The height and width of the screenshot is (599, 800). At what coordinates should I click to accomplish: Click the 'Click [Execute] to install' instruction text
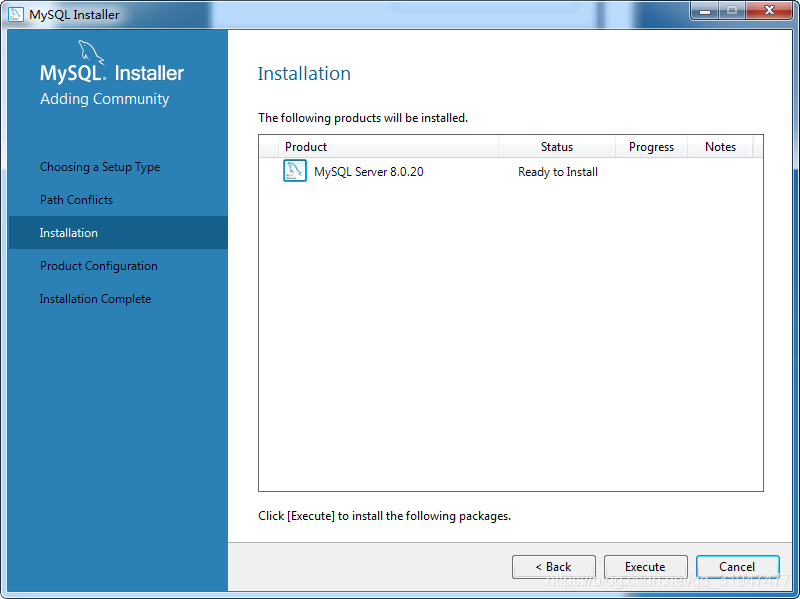[384, 516]
